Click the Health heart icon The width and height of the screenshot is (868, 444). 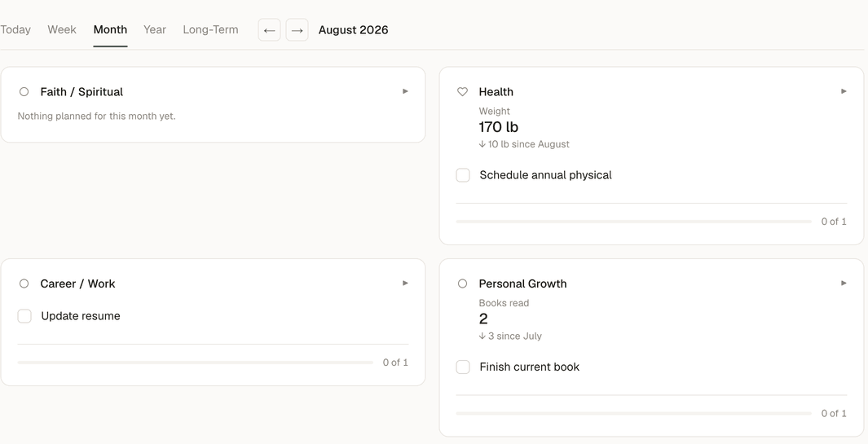462,92
